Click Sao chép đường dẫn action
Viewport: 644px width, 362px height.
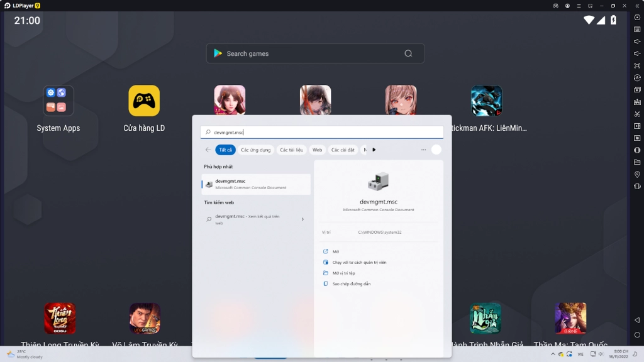[x=352, y=283]
